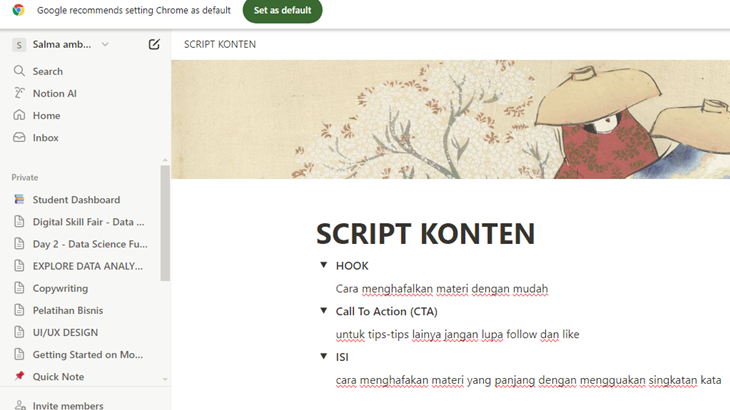Click the Pelatihan Bisnis page icon
This screenshot has width=730, height=410.
pos(19,310)
